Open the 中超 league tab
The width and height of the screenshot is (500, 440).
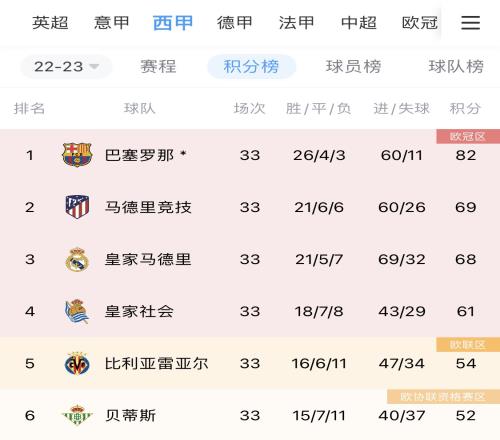click(359, 23)
